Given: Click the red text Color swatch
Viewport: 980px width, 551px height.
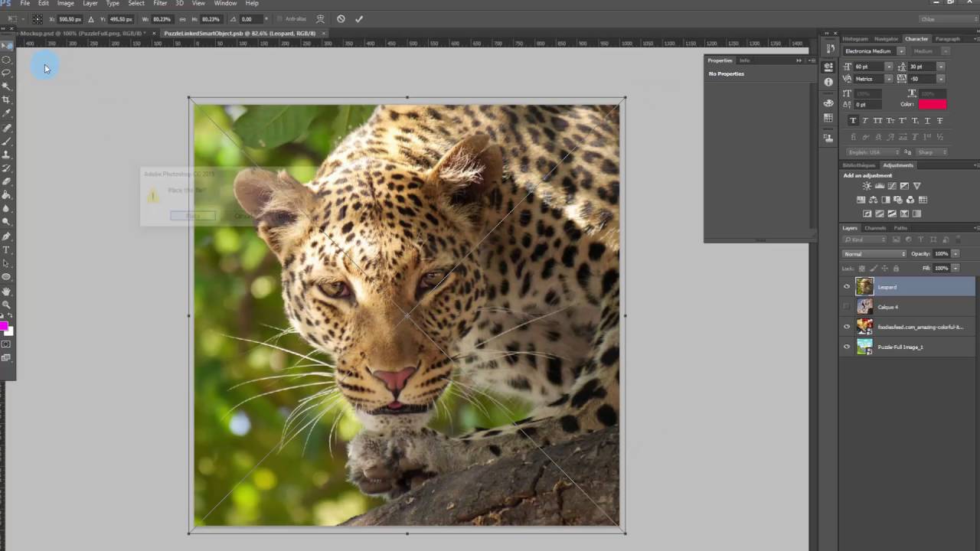Looking at the screenshot, I should (x=933, y=104).
